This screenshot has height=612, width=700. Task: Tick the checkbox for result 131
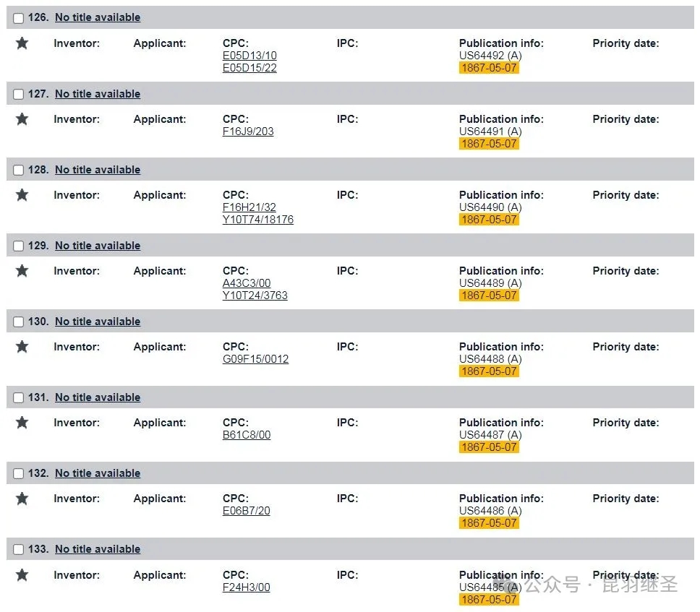point(18,397)
